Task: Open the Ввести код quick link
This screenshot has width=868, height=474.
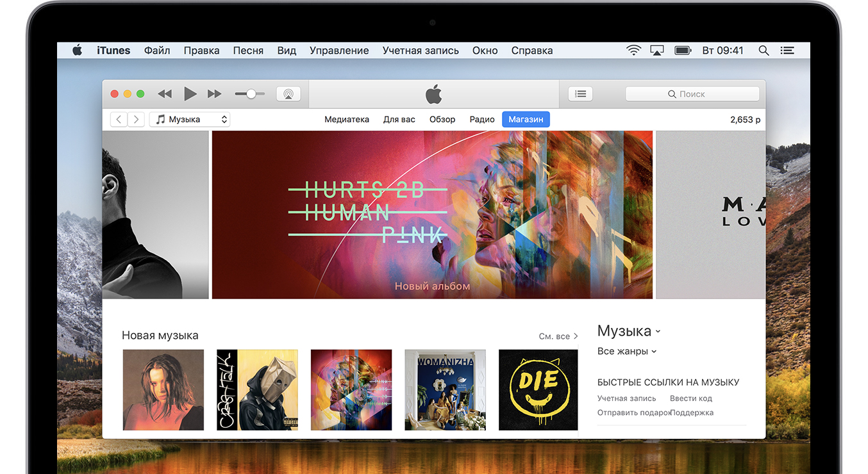Action: [691, 398]
